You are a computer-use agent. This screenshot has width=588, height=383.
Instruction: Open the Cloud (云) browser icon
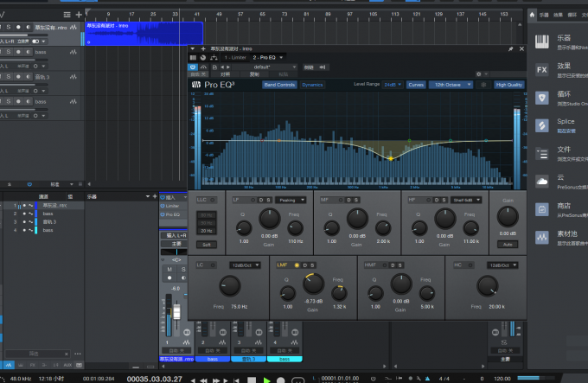542,182
